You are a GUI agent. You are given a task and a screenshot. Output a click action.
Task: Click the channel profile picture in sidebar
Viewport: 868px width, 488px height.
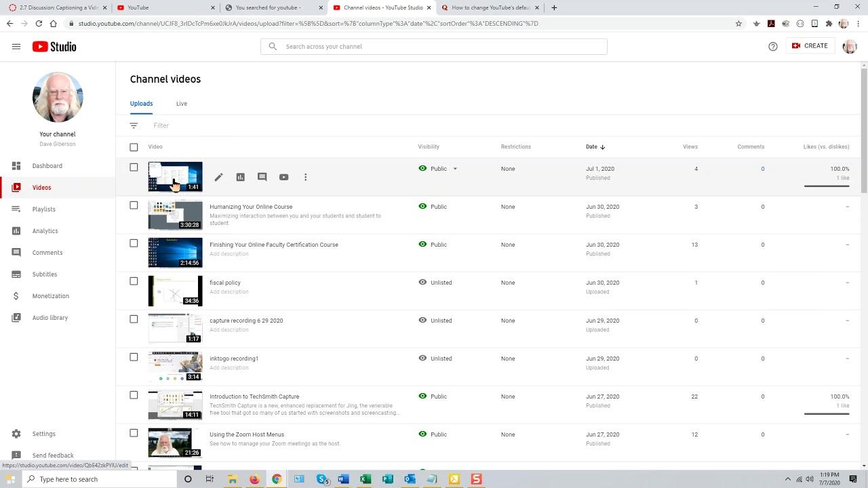(58, 98)
